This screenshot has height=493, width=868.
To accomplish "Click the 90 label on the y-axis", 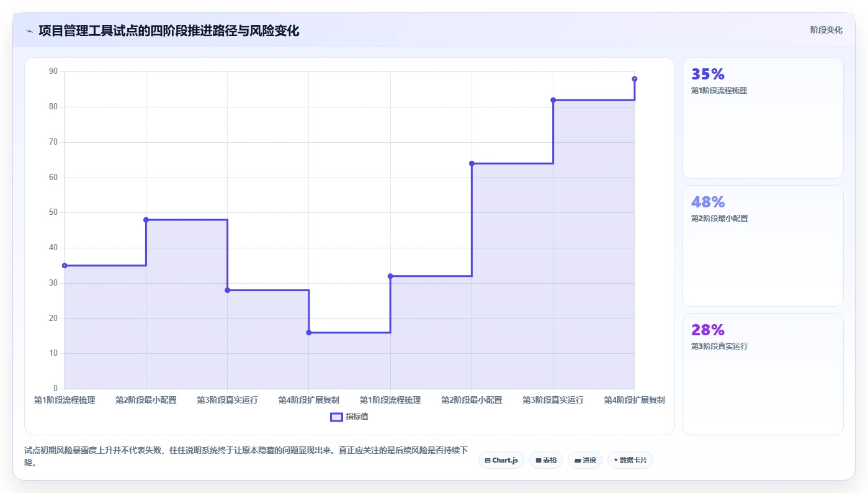I will coord(53,71).
